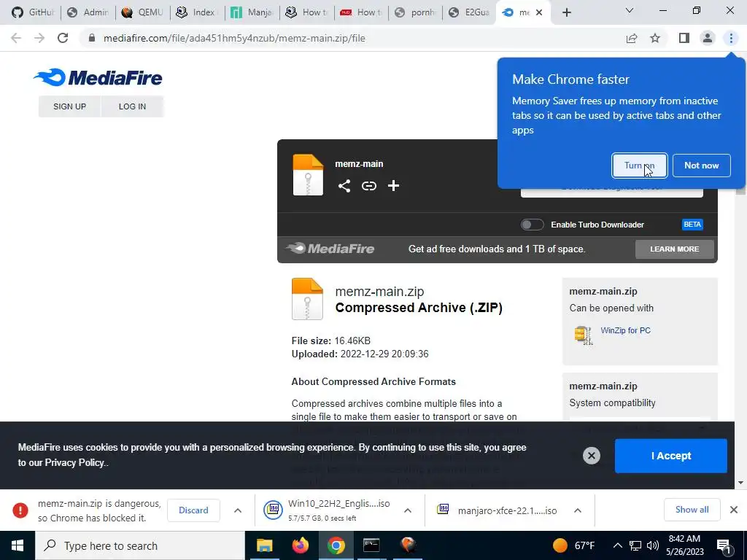Open the Chrome profile icon
Image resolution: width=747 pixels, height=560 pixels.
[x=708, y=38]
